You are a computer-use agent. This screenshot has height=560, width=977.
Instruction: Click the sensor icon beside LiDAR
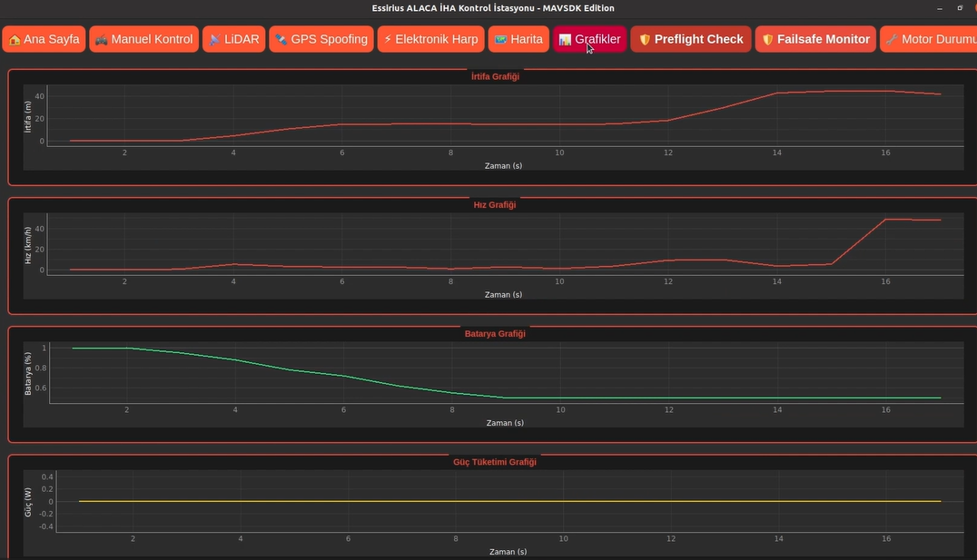(214, 40)
